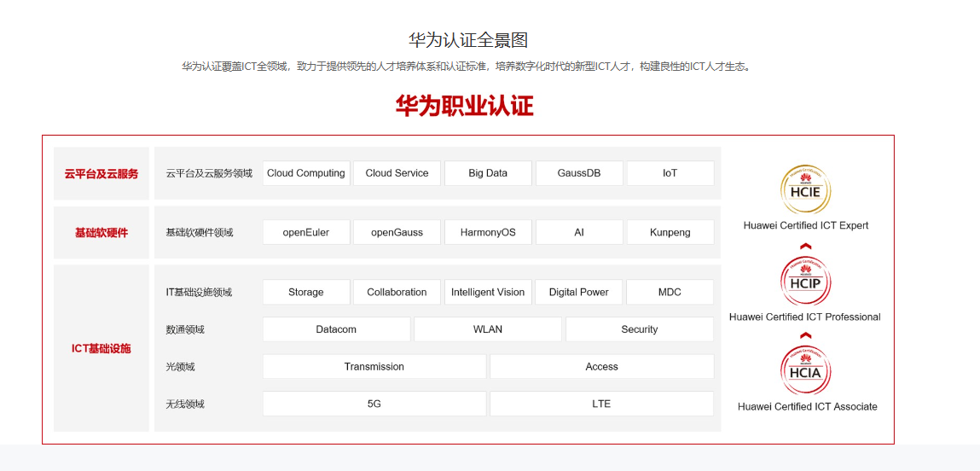Open the Security certification
Screen dimensions: 980x471
[x=640, y=329]
